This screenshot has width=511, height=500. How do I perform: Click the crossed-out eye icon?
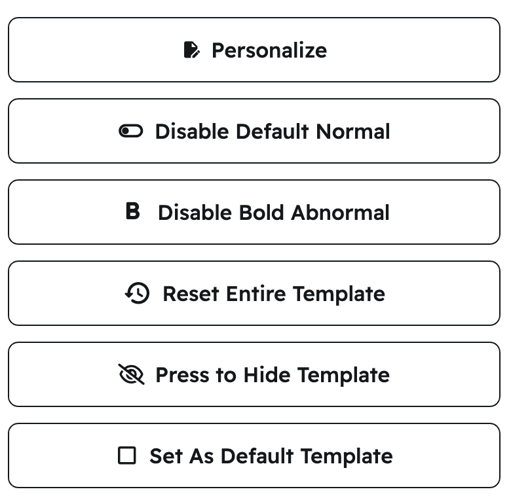click(x=131, y=374)
